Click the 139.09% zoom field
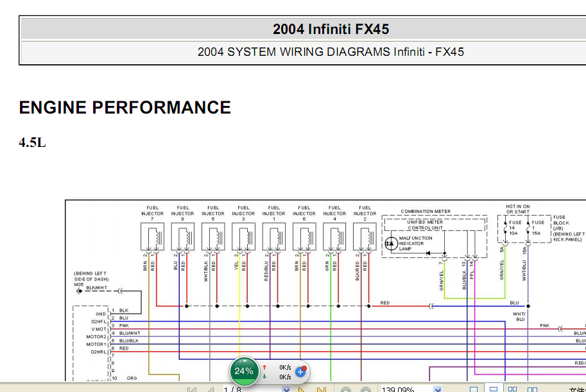 tap(407, 389)
